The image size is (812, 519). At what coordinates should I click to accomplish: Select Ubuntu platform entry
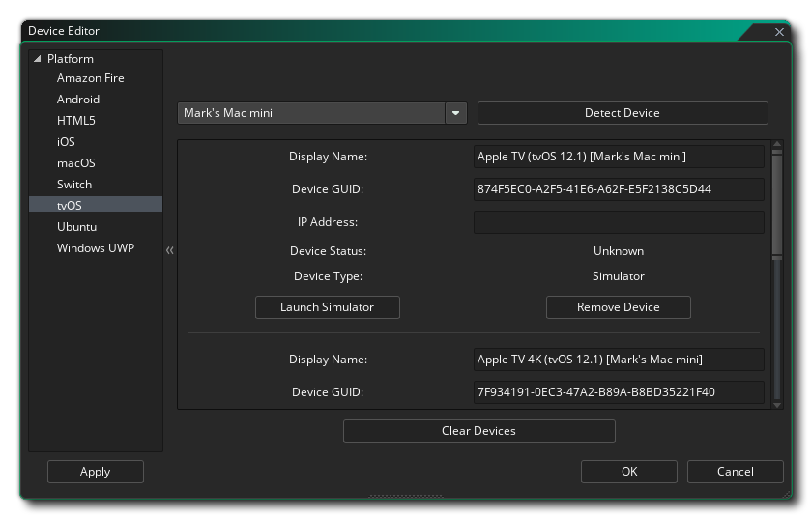(76, 227)
